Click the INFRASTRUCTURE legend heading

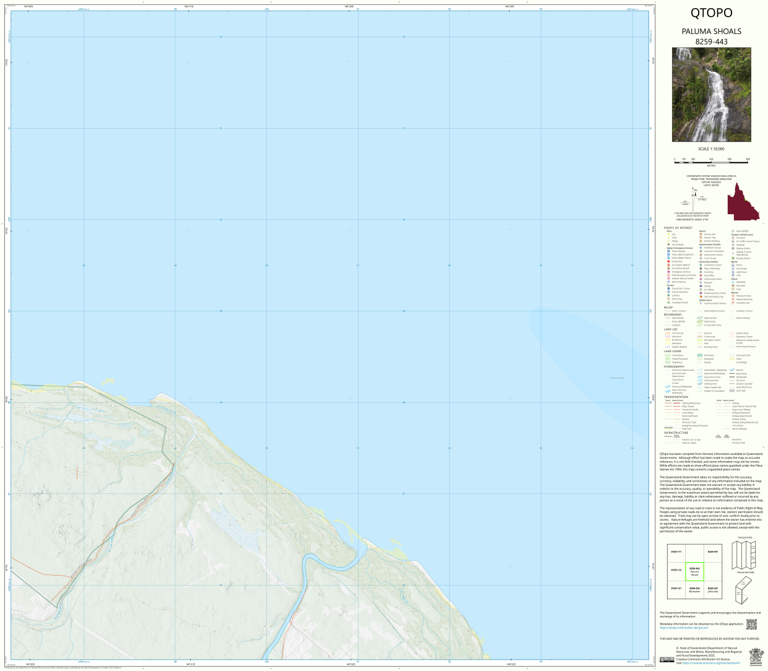676,432
